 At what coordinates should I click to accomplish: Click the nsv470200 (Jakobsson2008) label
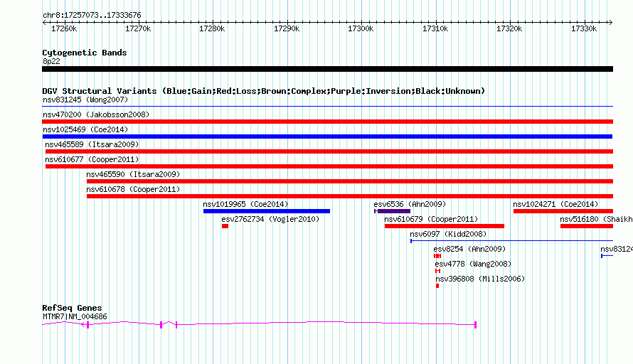click(x=96, y=114)
